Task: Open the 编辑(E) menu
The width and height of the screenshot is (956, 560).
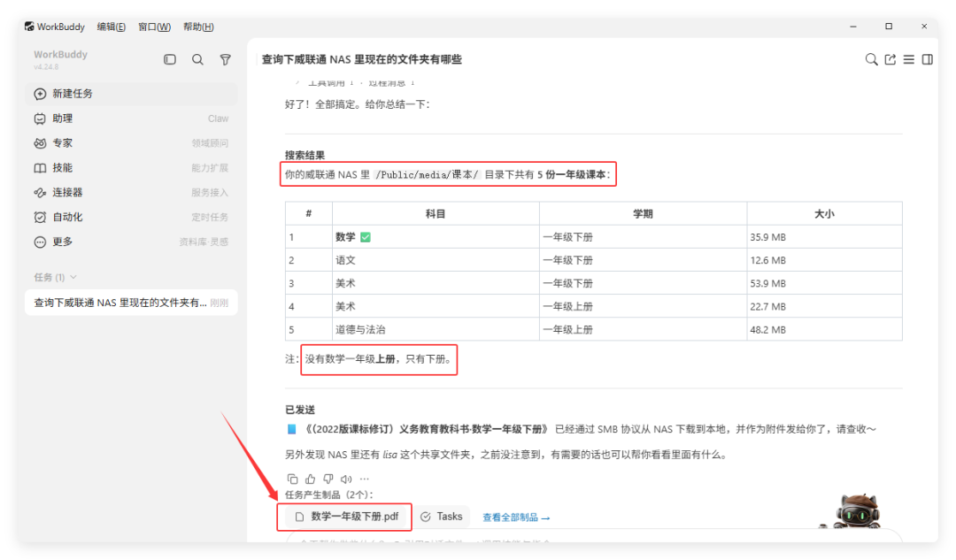Action: pyautogui.click(x=111, y=27)
